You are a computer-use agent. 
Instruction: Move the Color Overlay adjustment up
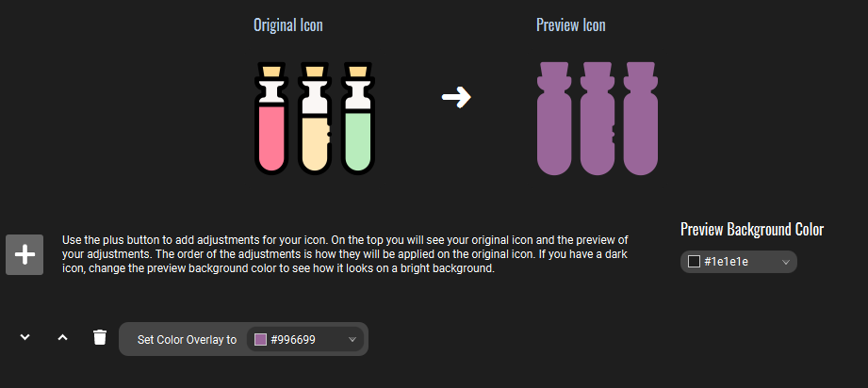pyautogui.click(x=62, y=337)
